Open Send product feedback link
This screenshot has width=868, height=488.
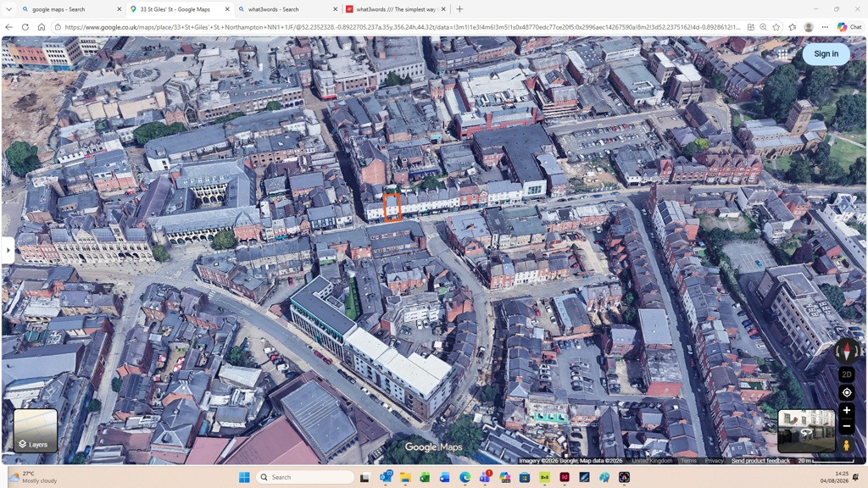(x=760, y=460)
